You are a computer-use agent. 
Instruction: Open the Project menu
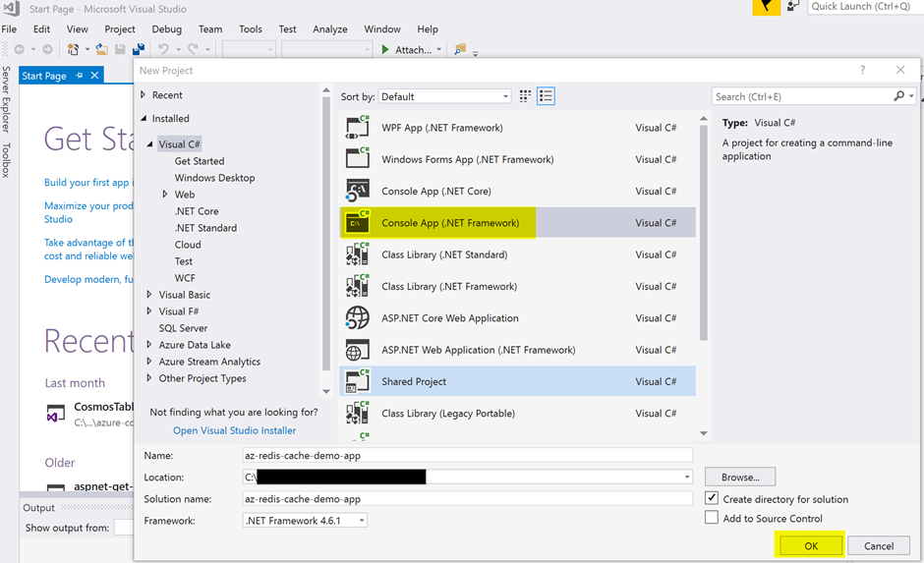click(x=120, y=28)
